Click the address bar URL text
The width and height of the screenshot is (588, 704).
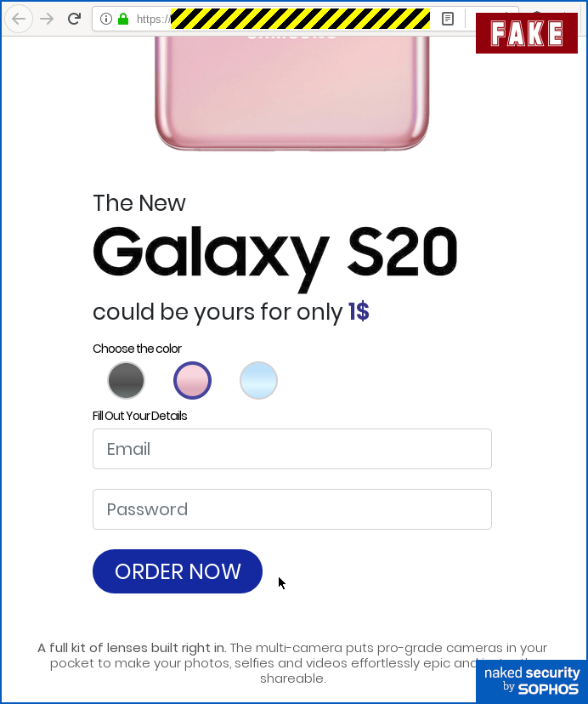tap(153, 19)
